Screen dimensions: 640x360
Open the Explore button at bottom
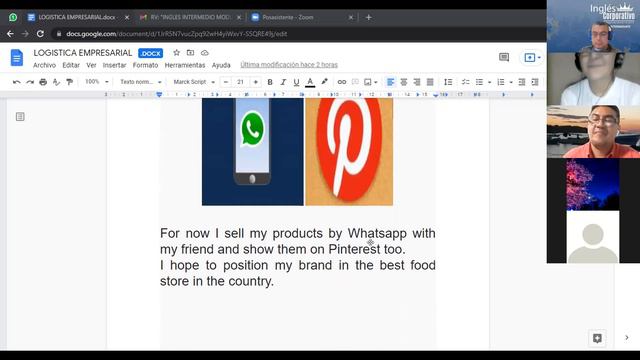tap(597, 338)
